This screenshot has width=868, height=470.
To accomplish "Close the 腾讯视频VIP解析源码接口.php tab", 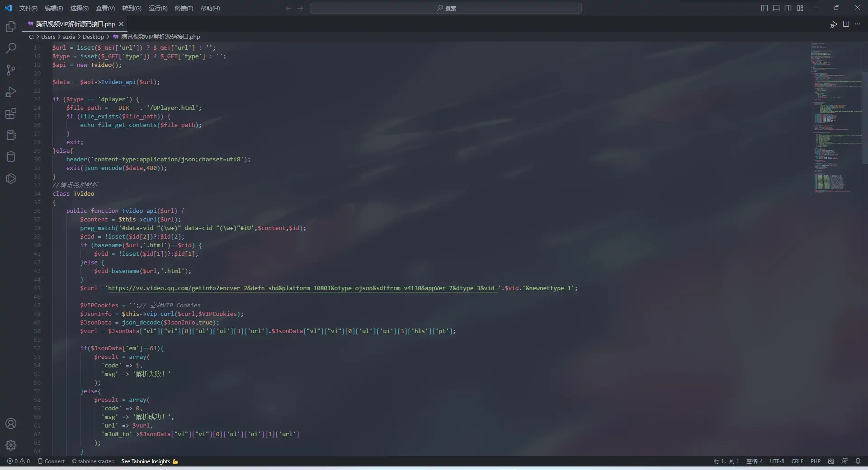I will click(121, 24).
